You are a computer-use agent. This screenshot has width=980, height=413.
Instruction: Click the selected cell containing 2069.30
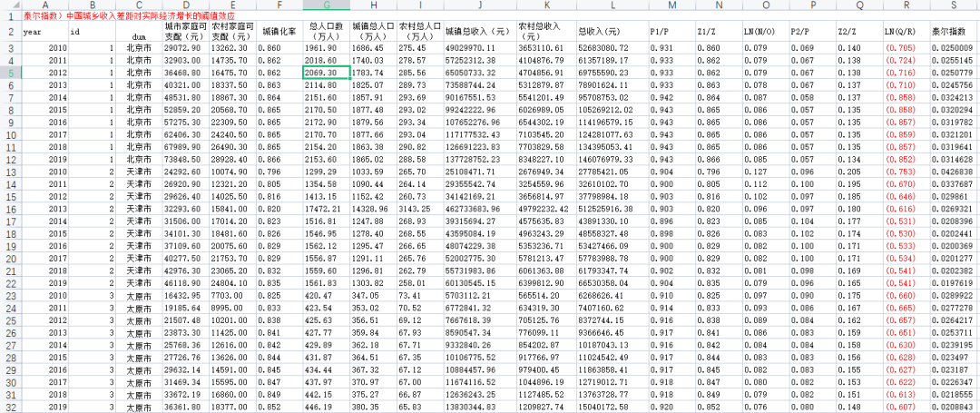tap(327, 73)
